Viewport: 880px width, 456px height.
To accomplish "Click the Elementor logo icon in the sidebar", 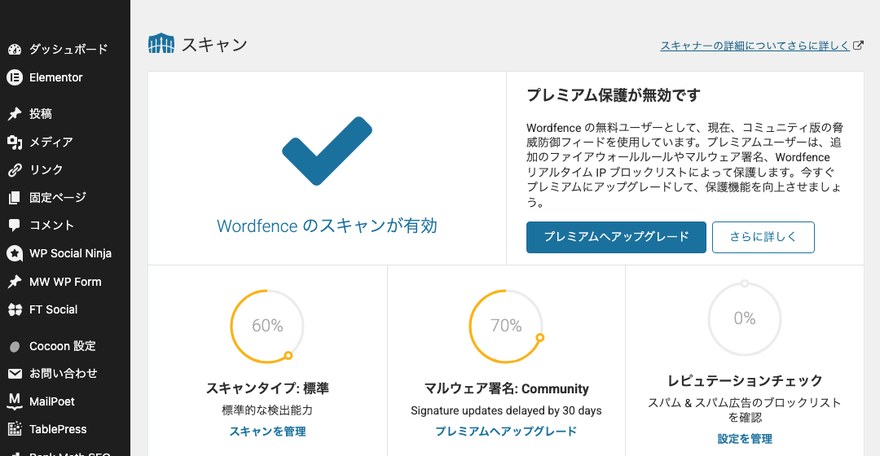I will tap(15, 77).
